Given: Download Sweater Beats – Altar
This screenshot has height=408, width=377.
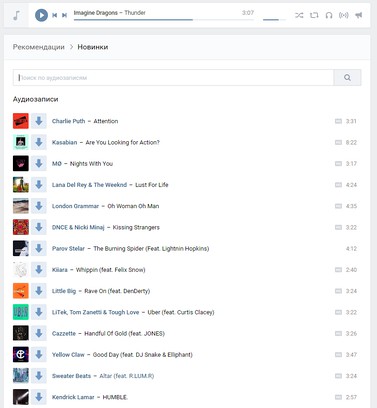Looking at the screenshot, I should [39, 376].
